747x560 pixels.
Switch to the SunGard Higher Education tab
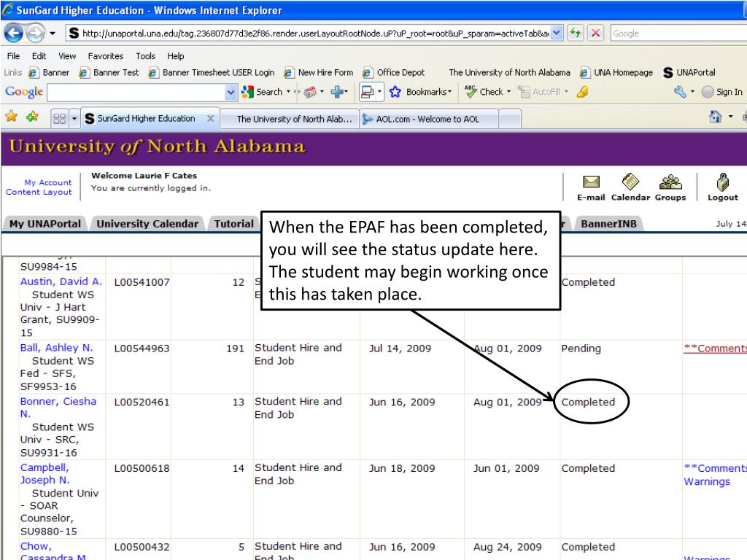point(145,119)
